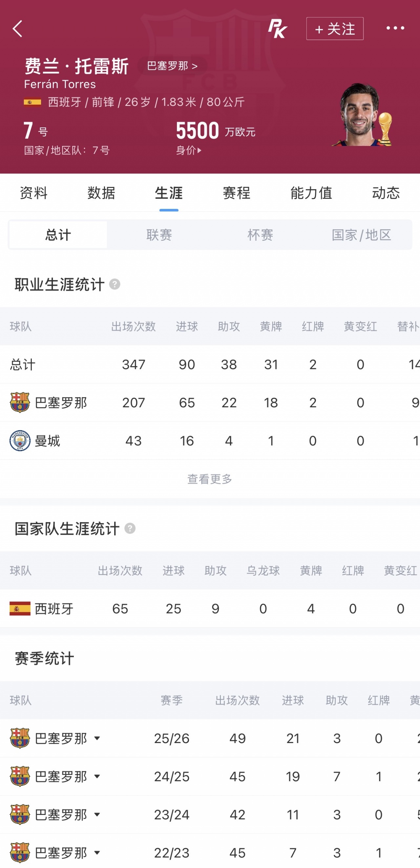This screenshot has height=868, width=420.
Task: Select the 杯赛 filter segment
Action: (x=260, y=235)
